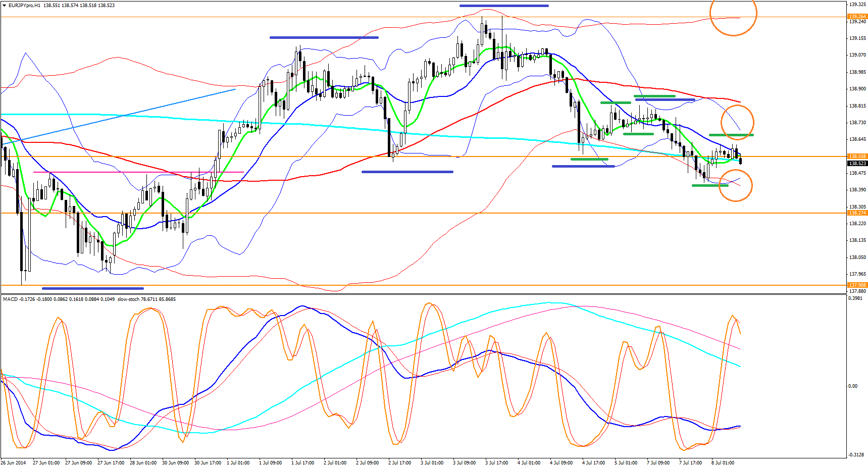Click the 26 Jun 2014 date label

(14, 462)
